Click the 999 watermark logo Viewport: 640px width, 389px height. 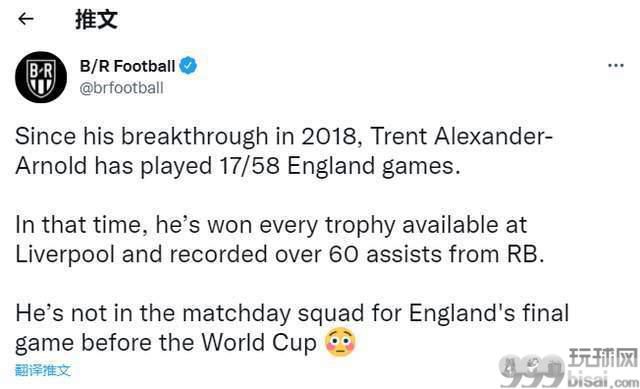point(532,371)
